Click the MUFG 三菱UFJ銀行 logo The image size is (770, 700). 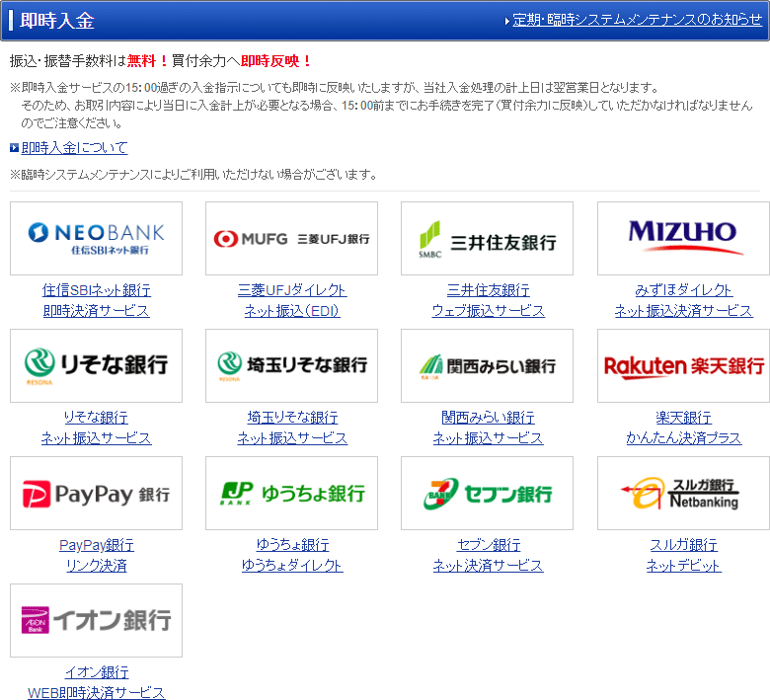[291, 238]
